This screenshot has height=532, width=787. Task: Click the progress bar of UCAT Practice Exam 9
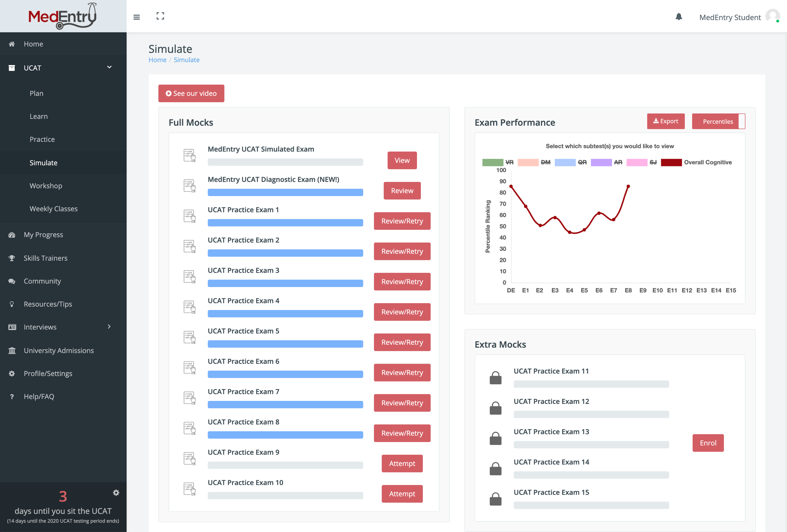click(x=285, y=465)
